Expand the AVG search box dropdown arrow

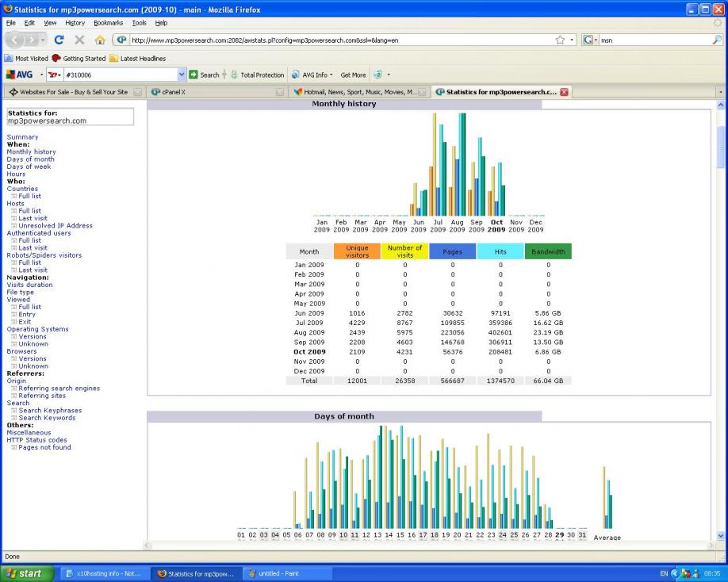pyautogui.click(x=182, y=75)
